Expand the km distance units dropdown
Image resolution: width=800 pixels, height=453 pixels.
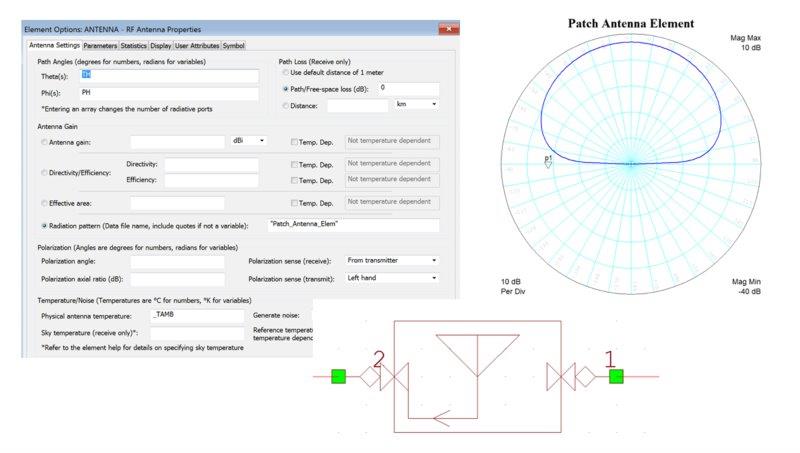pyautogui.click(x=417, y=104)
